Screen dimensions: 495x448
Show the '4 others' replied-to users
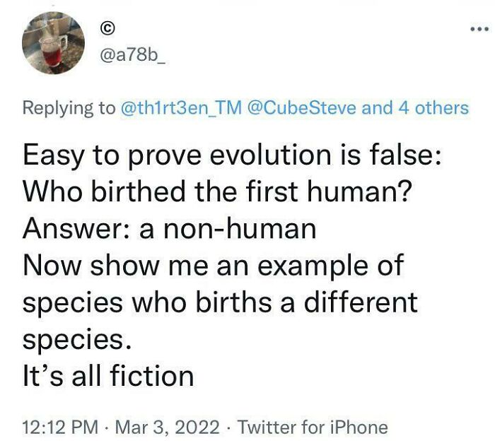(x=430, y=108)
